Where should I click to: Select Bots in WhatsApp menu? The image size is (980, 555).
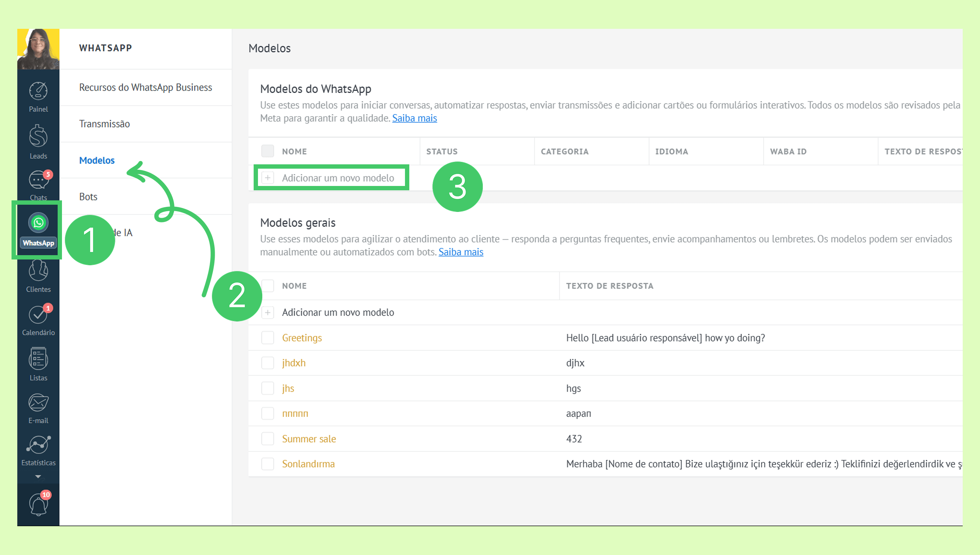point(88,197)
